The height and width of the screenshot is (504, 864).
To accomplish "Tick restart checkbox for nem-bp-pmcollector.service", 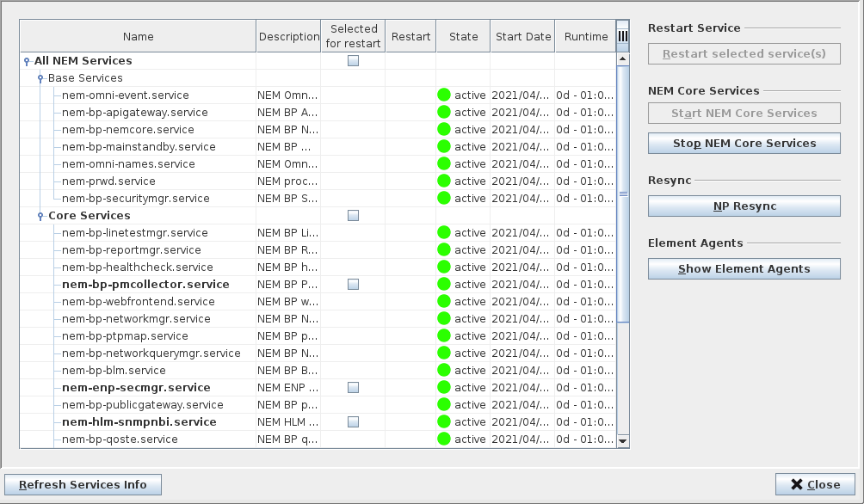I will (x=353, y=285).
